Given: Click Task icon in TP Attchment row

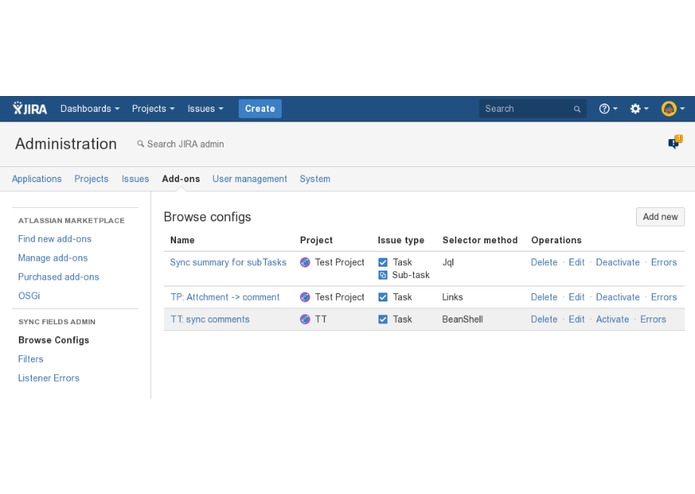Looking at the screenshot, I should coord(383,297).
